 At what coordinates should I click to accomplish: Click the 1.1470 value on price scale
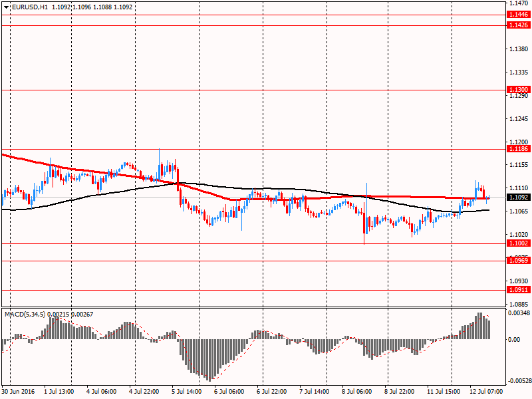[x=519, y=3]
